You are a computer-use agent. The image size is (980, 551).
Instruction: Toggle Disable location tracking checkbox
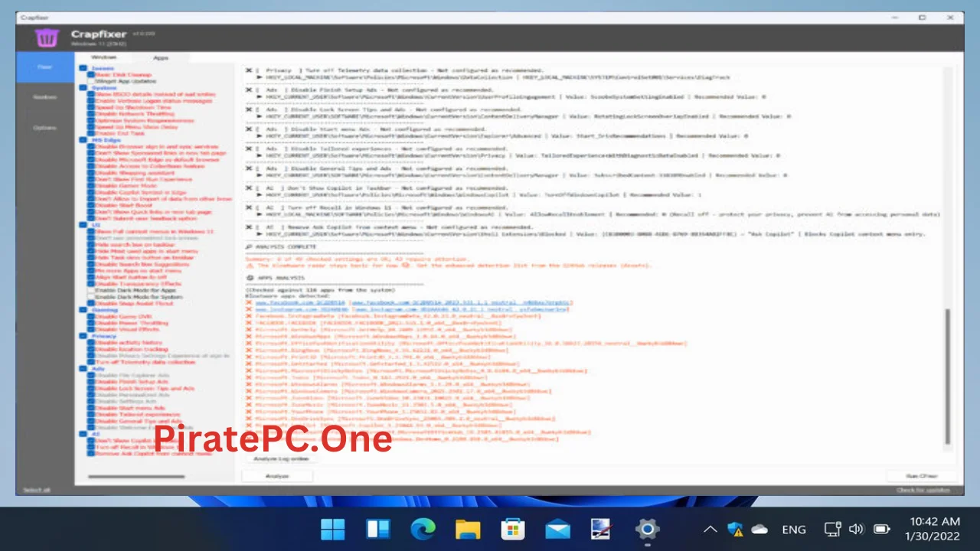coord(92,349)
